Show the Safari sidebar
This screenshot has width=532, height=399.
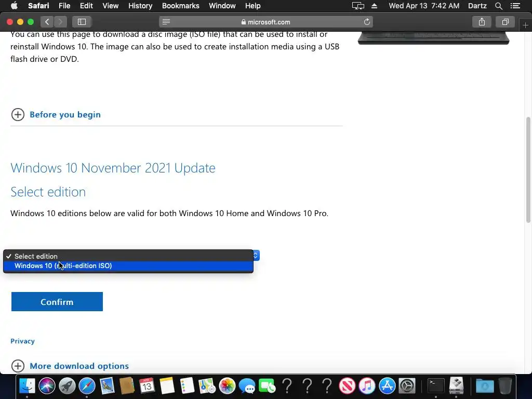[x=82, y=22]
